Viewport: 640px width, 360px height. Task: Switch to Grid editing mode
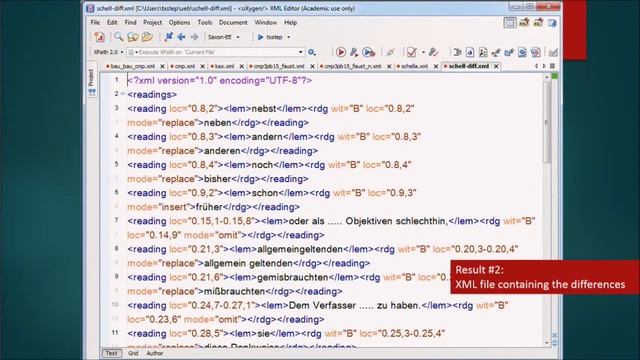(133, 353)
